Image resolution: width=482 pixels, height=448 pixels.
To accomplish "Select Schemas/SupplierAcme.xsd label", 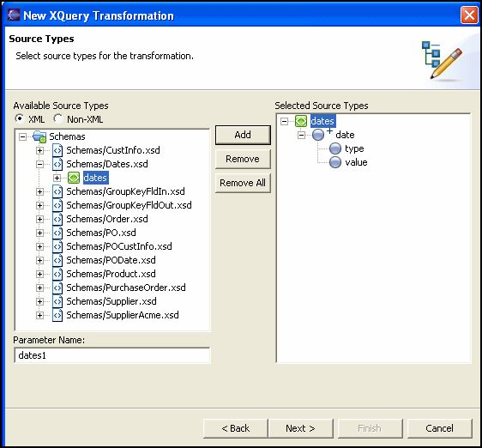I will (x=123, y=315).
